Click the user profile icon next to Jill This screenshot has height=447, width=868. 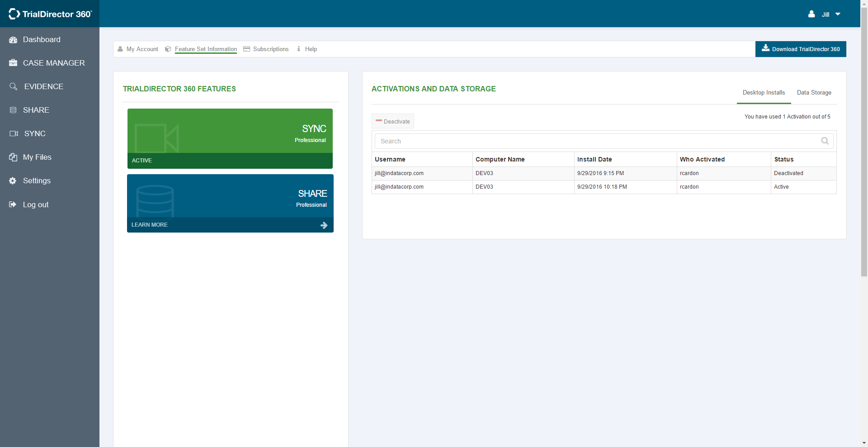811,14
